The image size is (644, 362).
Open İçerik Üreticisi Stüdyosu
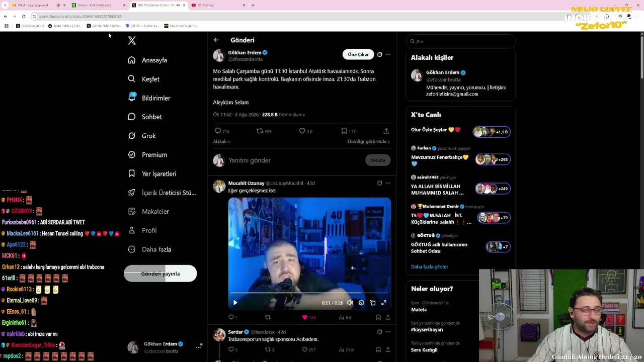[162, 193]
